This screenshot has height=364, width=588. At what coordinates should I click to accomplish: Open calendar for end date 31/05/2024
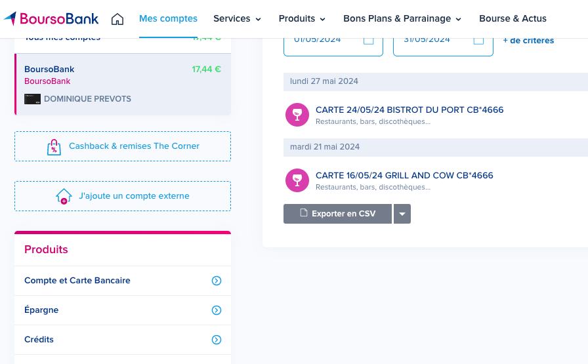click(478, 40)
